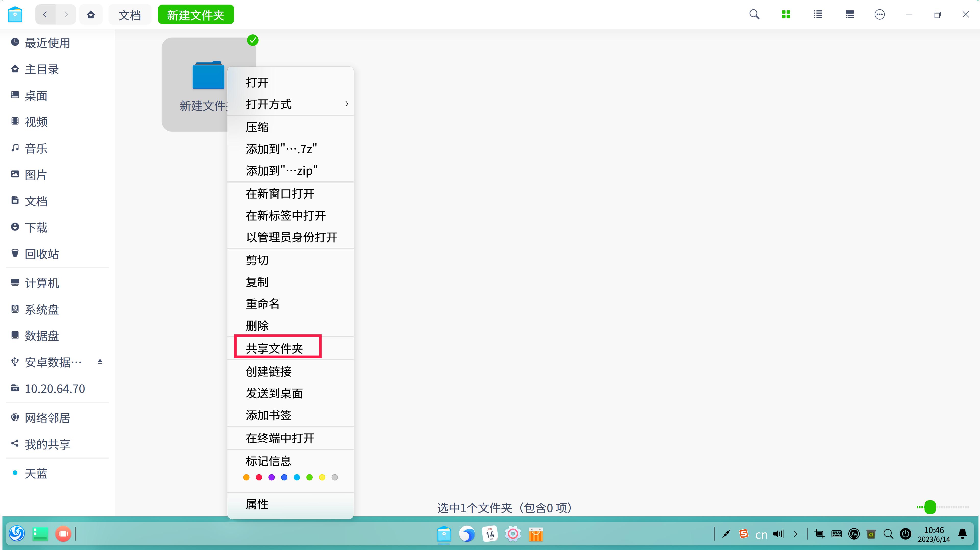Select 压缩 in the context menu
980x550 pixels.
click(x=290, y=127)
